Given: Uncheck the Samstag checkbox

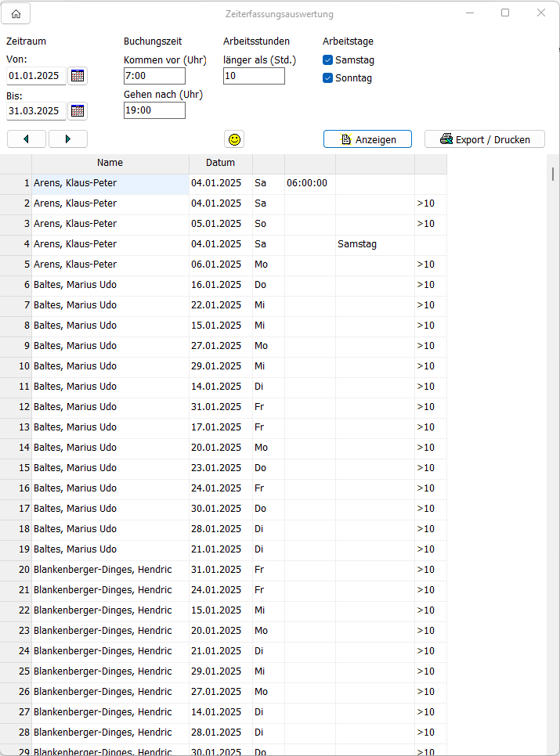Looking at the screenshot, I should click(328, 60).
